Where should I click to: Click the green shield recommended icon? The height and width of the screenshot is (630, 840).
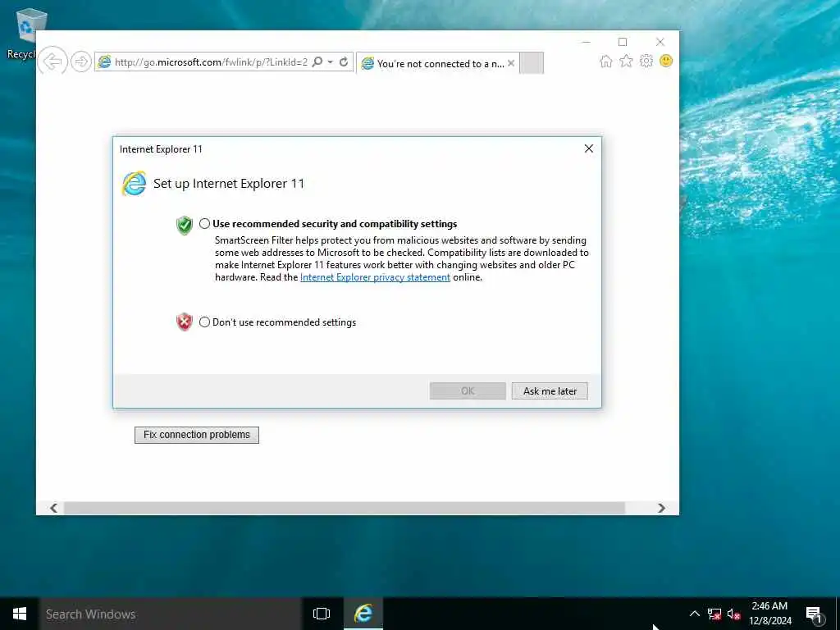coord(185,225)
